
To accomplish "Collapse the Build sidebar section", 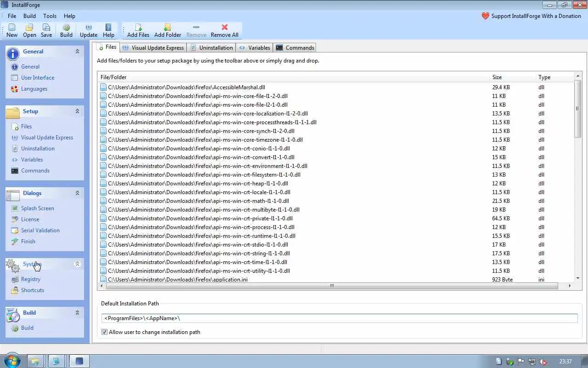I will tap(77, 313).
